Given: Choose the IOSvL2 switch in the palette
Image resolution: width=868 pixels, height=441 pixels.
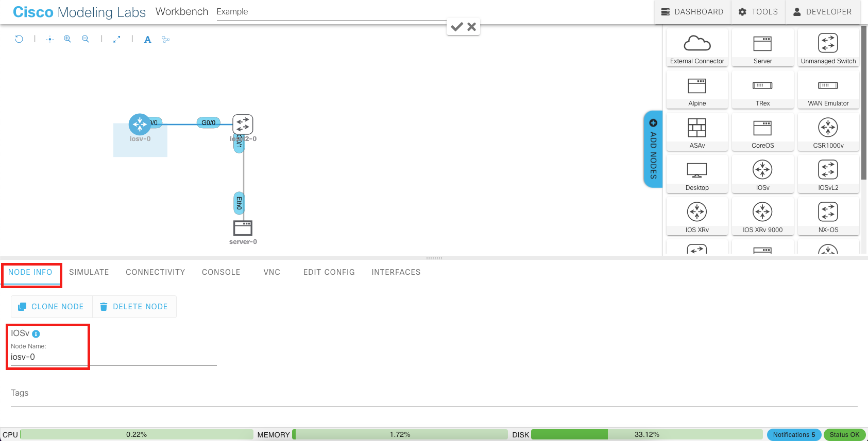Looking at the screenshot, I should click(828, 174).
